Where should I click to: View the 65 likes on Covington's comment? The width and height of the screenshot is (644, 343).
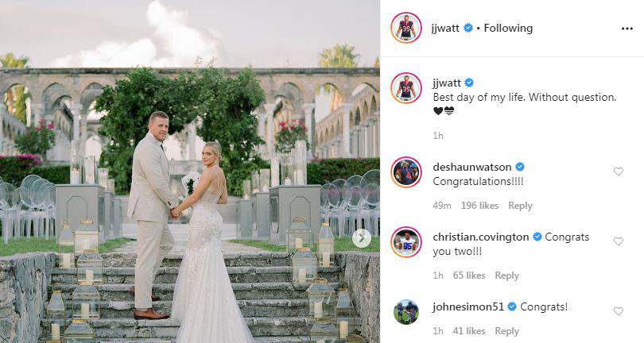tap(469, 276)
